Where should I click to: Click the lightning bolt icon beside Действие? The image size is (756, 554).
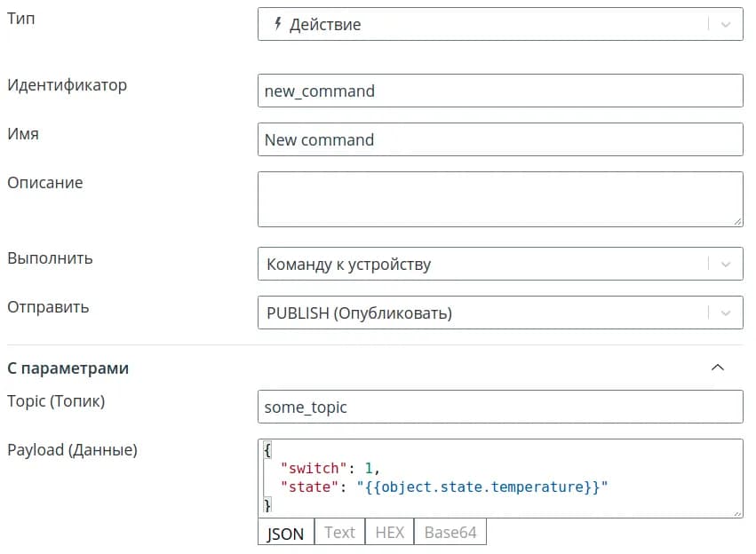277,25
